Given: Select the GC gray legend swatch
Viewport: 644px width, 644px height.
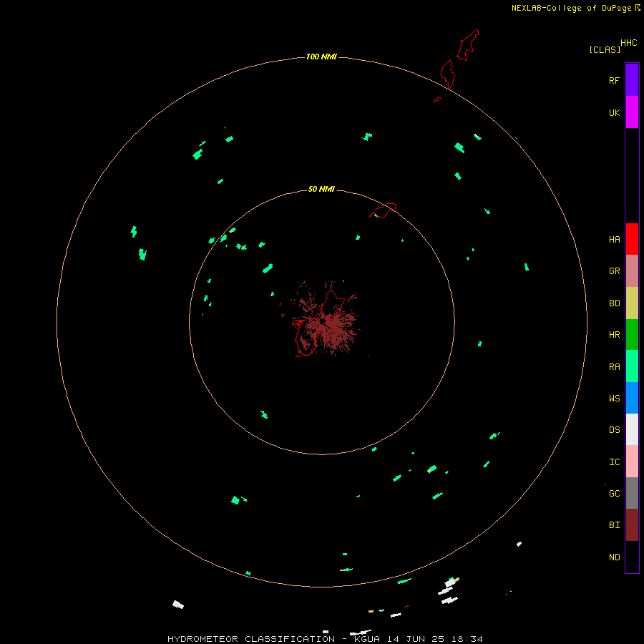Looking at the screenshot, I should click(x=632, y=493).
